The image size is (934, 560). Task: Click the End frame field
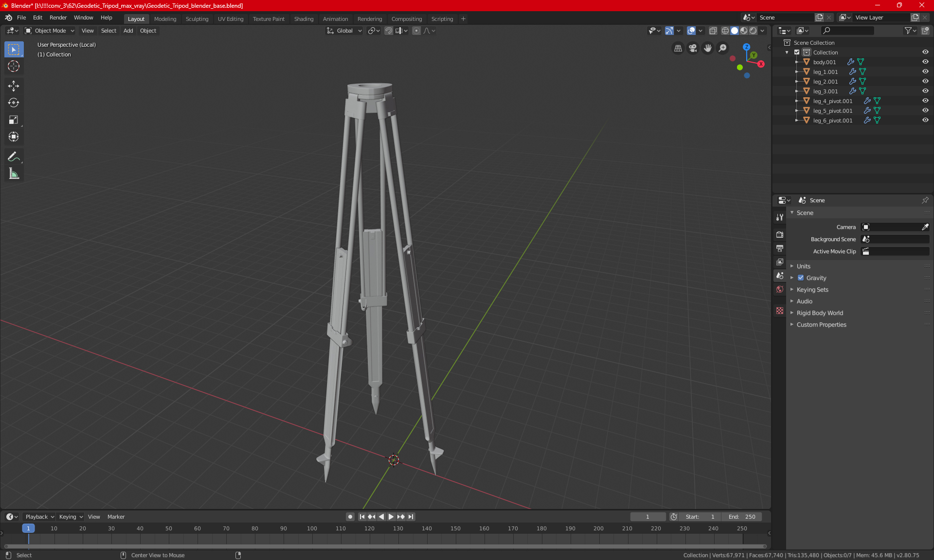742,517
